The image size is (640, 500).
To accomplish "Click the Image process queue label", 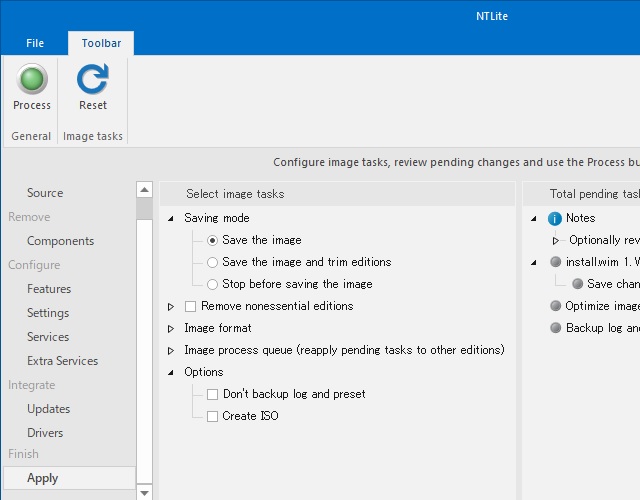I will [x=344, y=350].
